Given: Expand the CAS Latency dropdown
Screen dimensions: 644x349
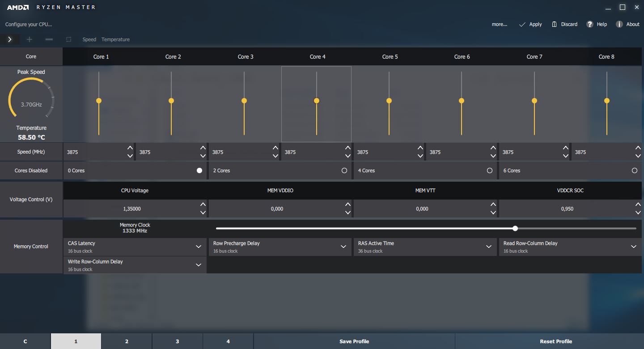Looking at the screenshot, I should 199,247.
